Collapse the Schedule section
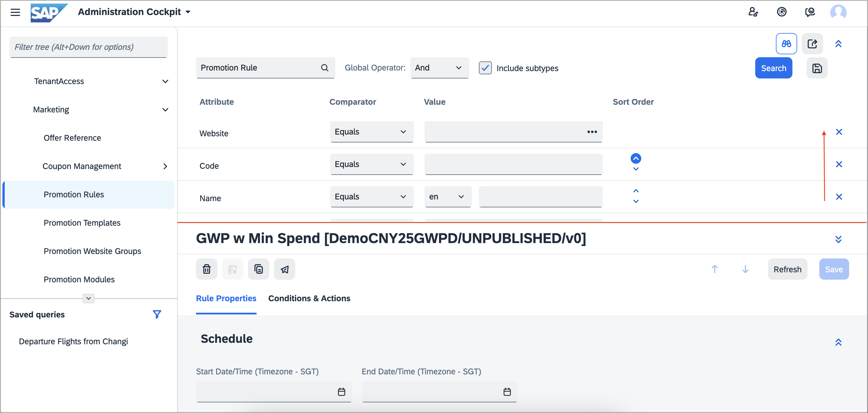The width and height of the screenshot is (868, 413). [838, 342]
